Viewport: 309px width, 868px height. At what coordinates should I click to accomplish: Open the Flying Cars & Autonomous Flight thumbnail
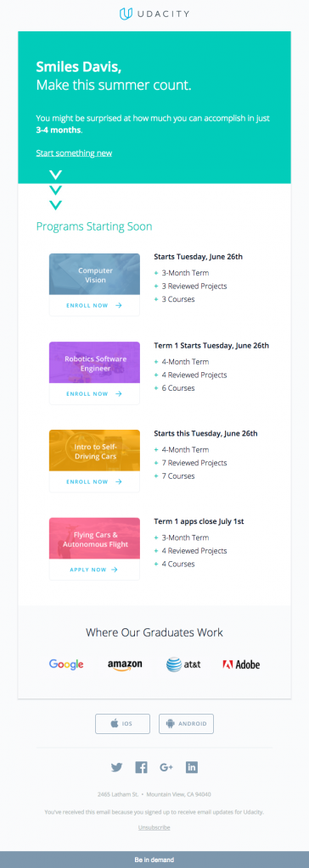[x=94, y=538]
